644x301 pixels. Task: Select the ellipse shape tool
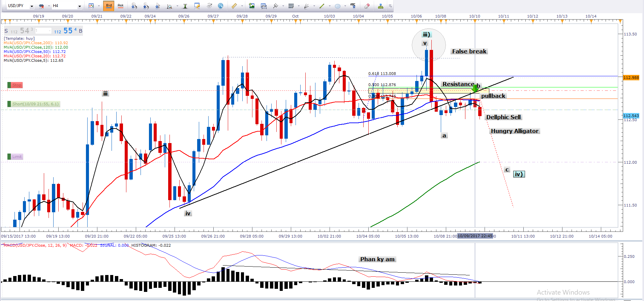point(337,6)
